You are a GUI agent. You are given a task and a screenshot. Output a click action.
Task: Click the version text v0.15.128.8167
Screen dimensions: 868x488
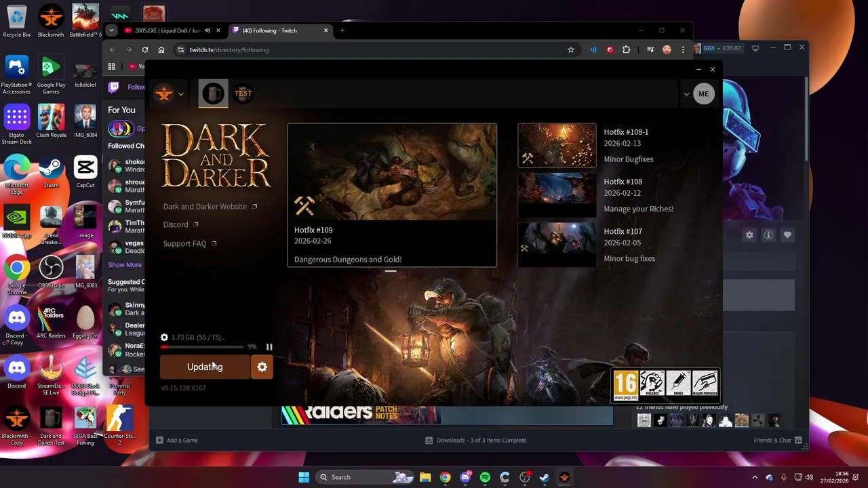tap(184, 388)
